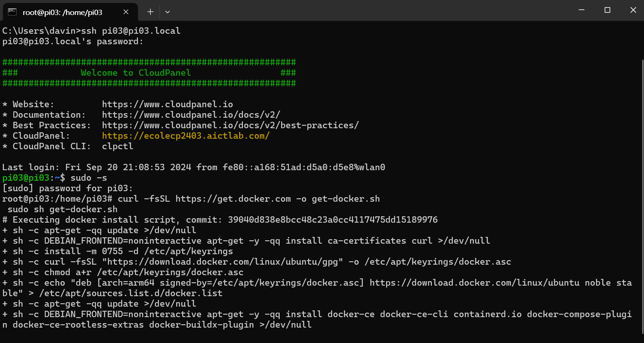Click the 'Last login: Fri Sep 20' line
This screenshot has width=644, height=343.
point(194,167)
